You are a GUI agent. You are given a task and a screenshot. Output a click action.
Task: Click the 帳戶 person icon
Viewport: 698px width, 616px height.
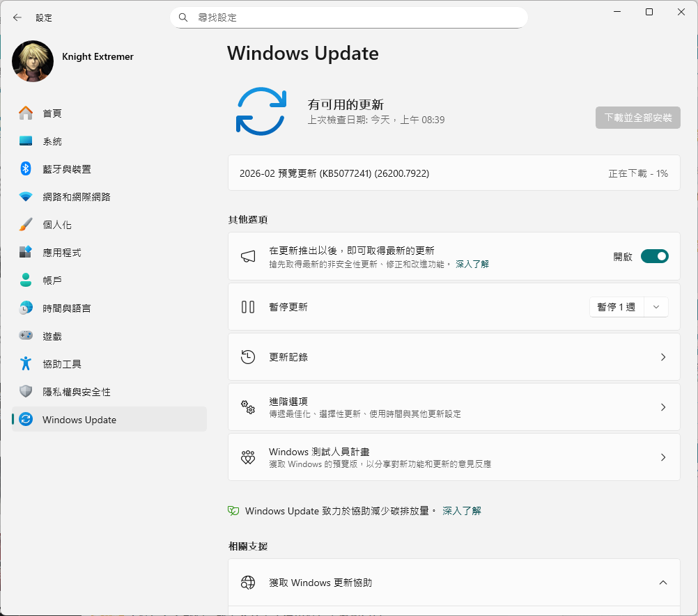(26, 281)
